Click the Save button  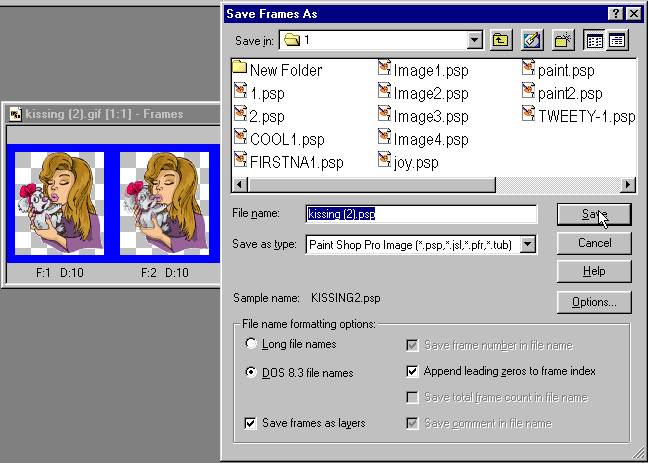click(x=594, y=214)
